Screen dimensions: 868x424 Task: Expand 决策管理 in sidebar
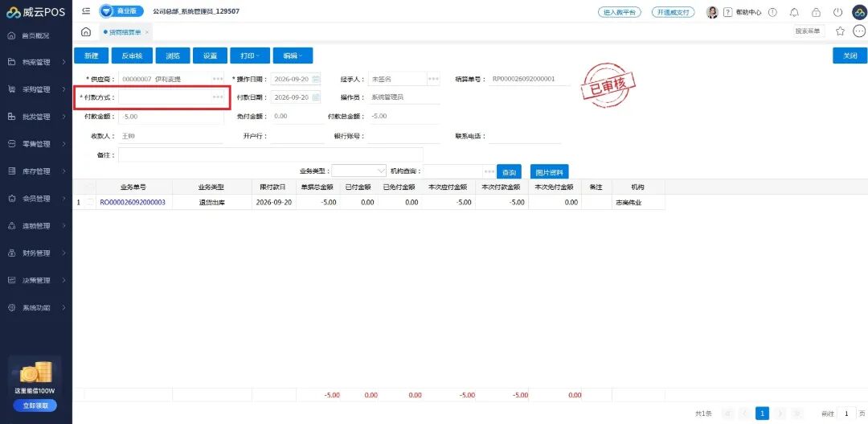click(36, 281)
